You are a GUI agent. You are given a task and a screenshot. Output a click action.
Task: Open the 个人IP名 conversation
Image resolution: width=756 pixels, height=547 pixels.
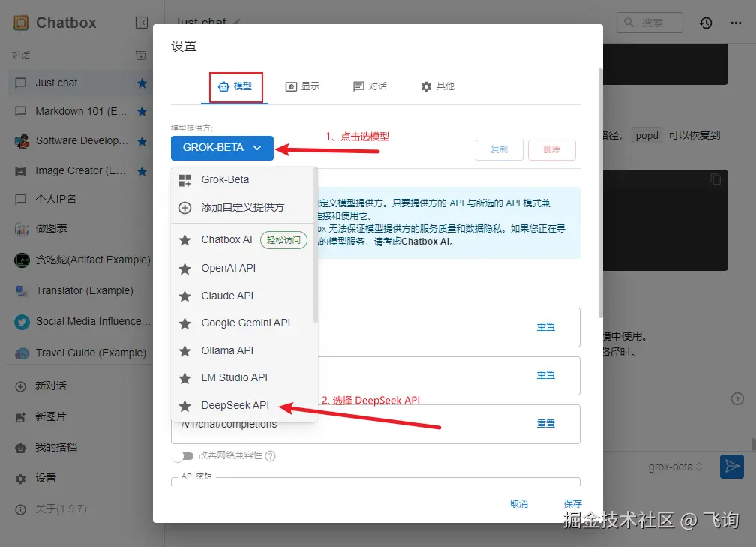click(x=79, y=200)
